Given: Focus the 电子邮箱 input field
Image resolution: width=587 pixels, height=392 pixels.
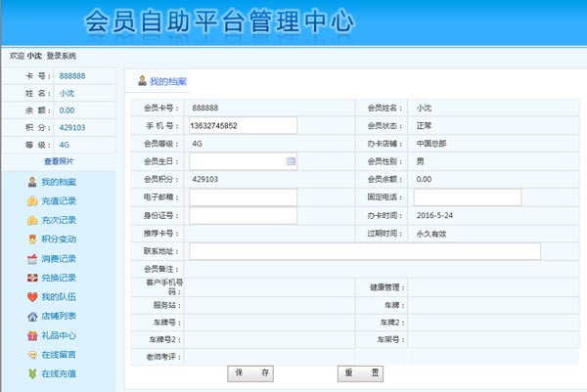Looking at the screenshot, I should (x=243, y=197).
